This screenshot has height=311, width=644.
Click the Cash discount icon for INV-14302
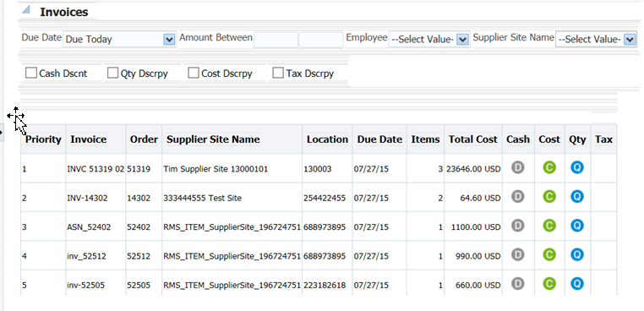point(517,196)
